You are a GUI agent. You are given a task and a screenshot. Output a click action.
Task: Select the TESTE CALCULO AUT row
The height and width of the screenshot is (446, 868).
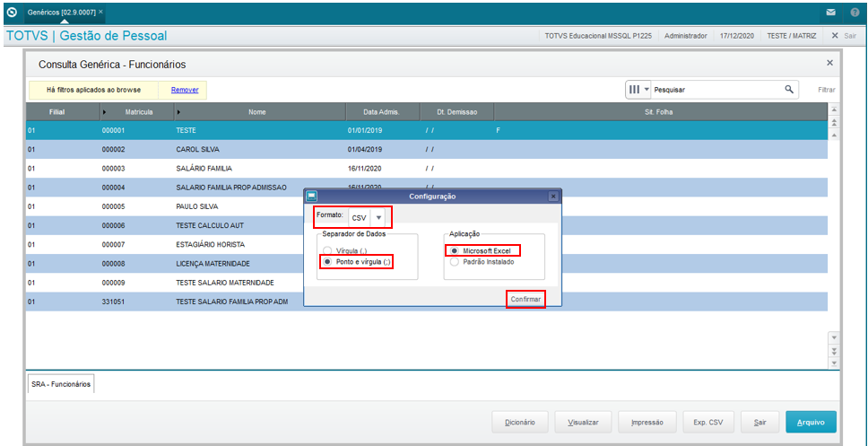pos(427,225)
